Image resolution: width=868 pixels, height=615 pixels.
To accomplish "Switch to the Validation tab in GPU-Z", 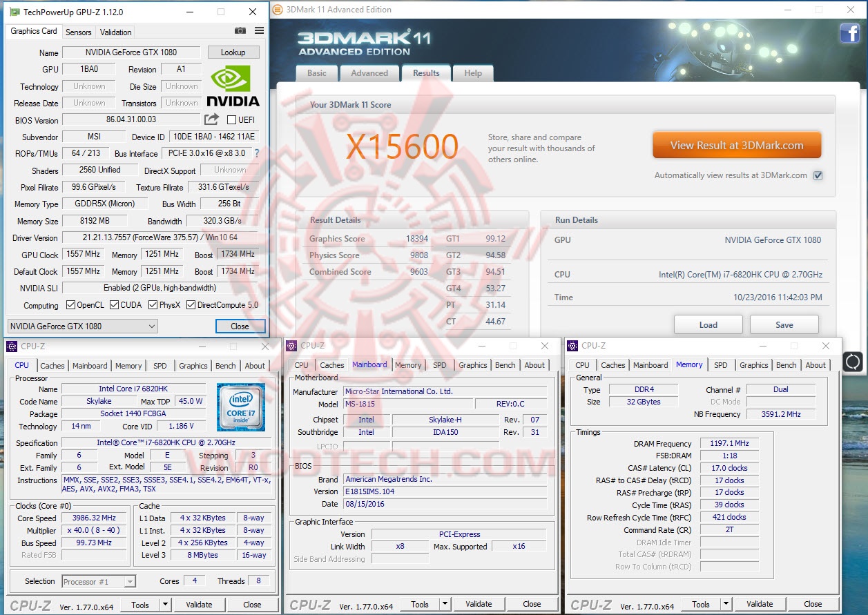I will pos(115,32).
